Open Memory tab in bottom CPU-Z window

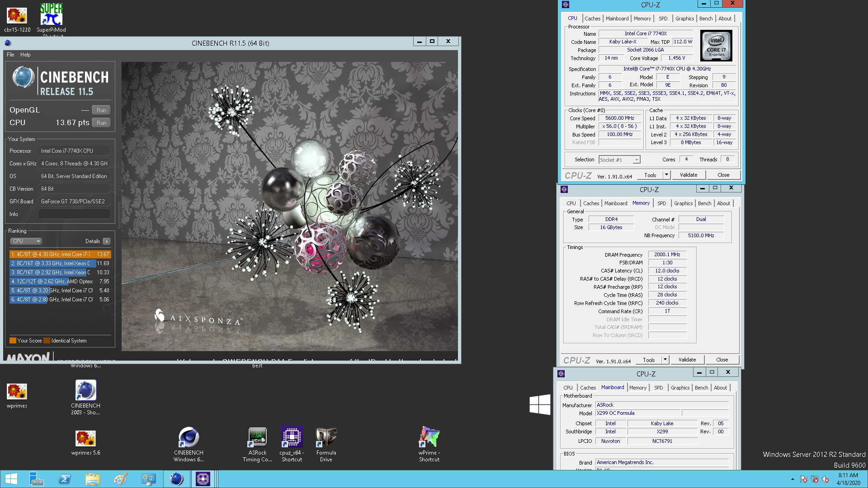click(x=638, y=388)
